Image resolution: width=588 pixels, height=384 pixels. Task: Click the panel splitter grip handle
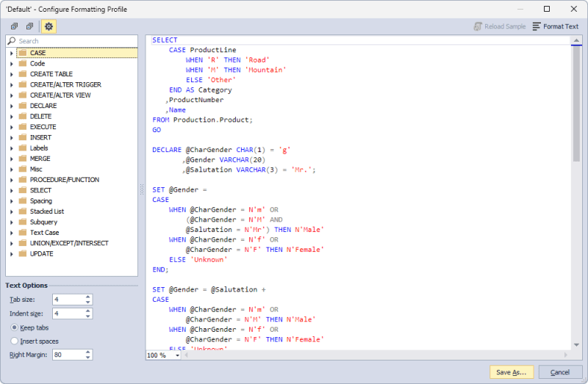pyautogui.click(x=142, y=189)
